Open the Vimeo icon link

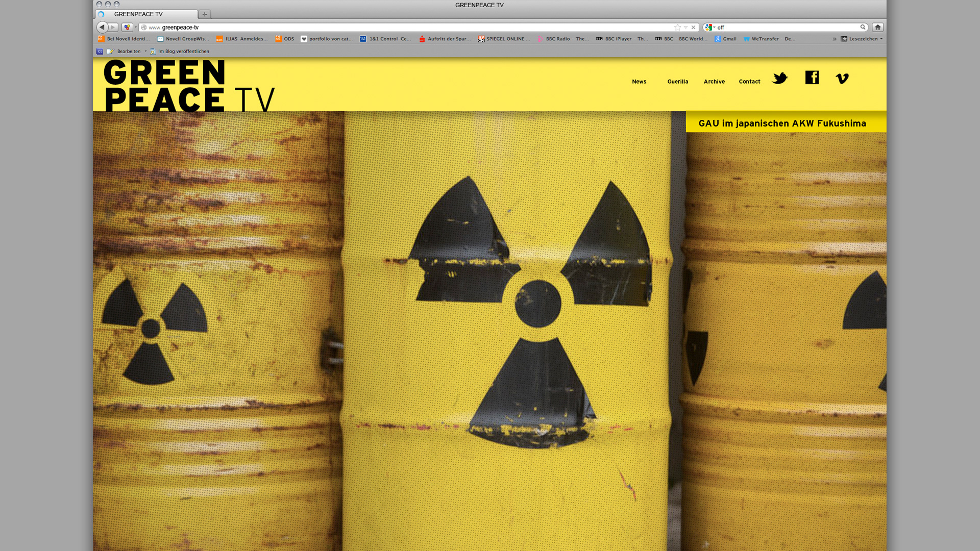click(842, 79)
